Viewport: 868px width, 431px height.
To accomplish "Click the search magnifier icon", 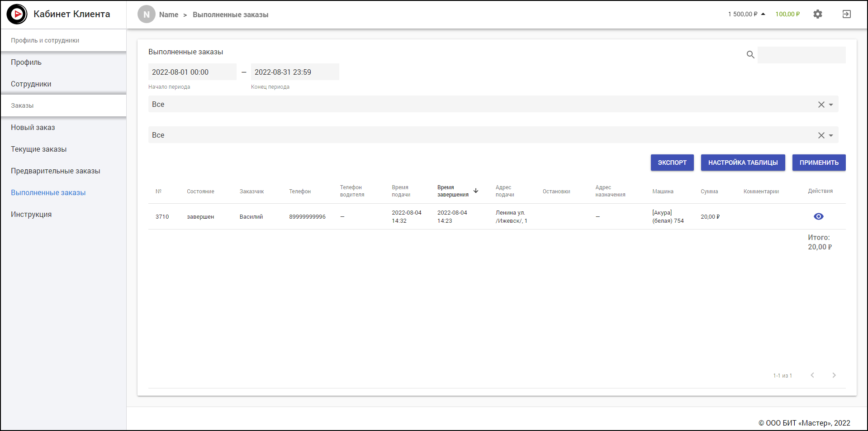I will [750, 55].
